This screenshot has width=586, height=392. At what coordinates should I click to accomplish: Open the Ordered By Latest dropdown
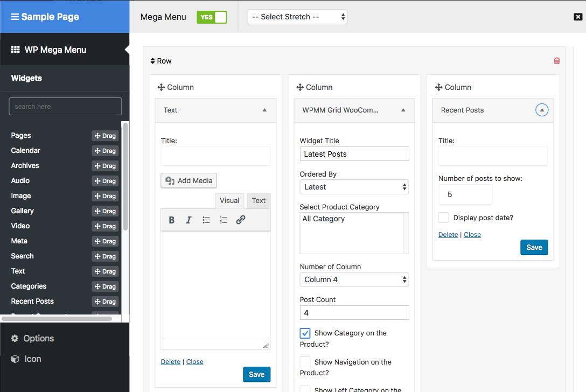tap(354, 187)
